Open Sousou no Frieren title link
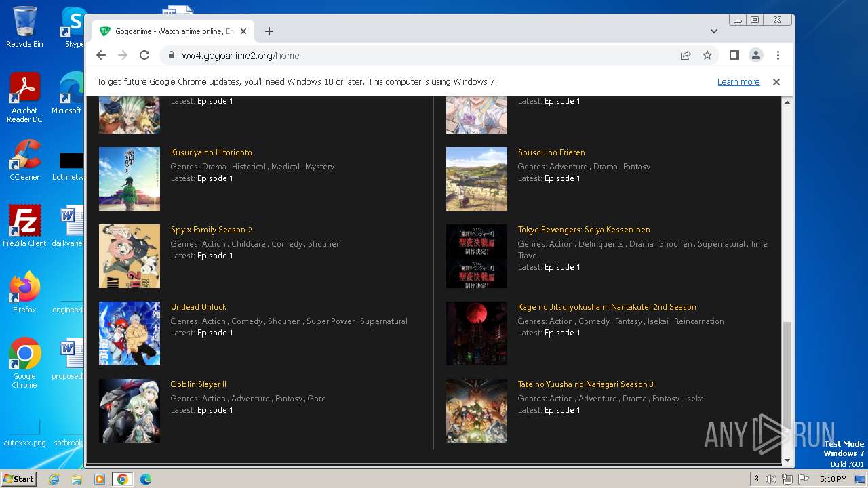Viewport: 868px width, 488px height. coord(551,152)
